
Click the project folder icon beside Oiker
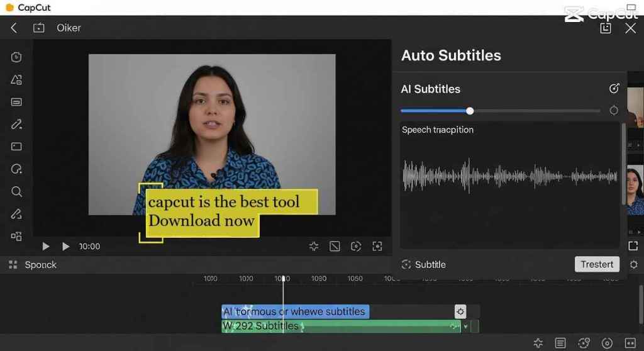click(x=38, y=28)
